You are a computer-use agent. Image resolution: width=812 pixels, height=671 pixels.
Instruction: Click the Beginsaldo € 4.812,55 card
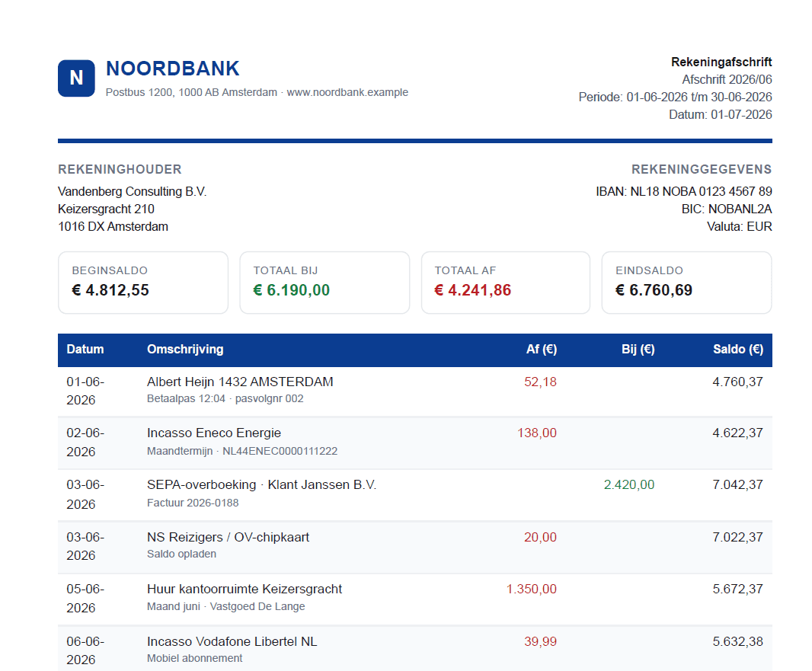(x=143, y=283)
